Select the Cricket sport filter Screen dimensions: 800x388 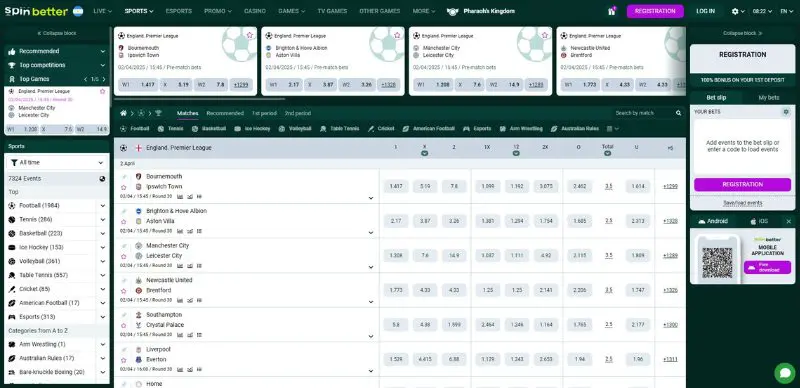click(x=381, y=129)
